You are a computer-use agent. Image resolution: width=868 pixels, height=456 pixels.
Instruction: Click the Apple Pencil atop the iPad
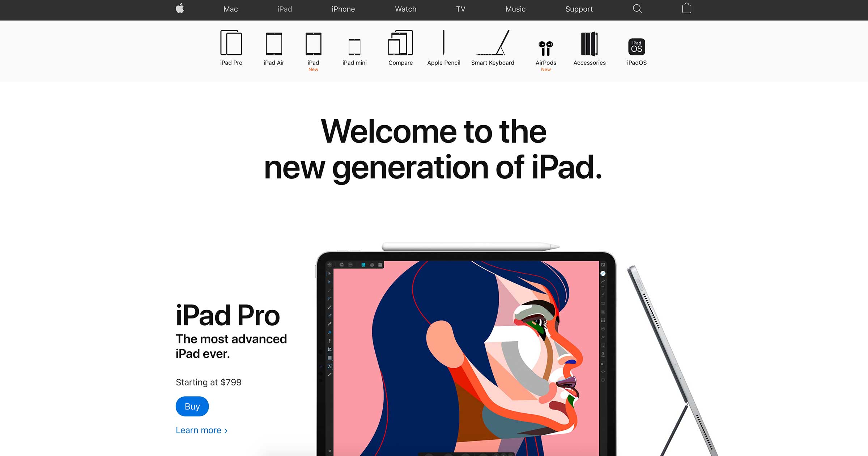point(471,247)
